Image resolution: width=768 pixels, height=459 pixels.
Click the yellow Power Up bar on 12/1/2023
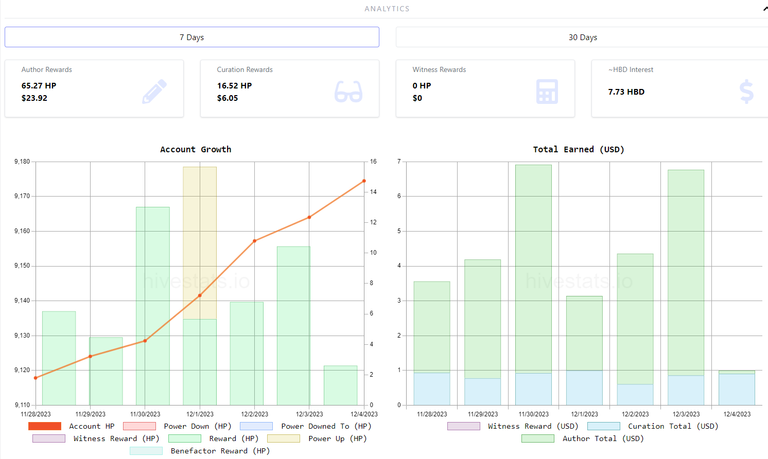tap(200, 243)
